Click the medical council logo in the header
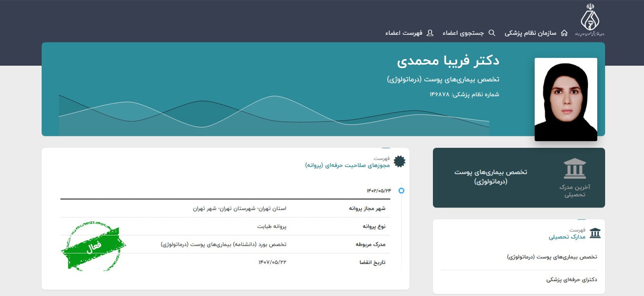The image size is (644, 296). click(x=590, y=19)
